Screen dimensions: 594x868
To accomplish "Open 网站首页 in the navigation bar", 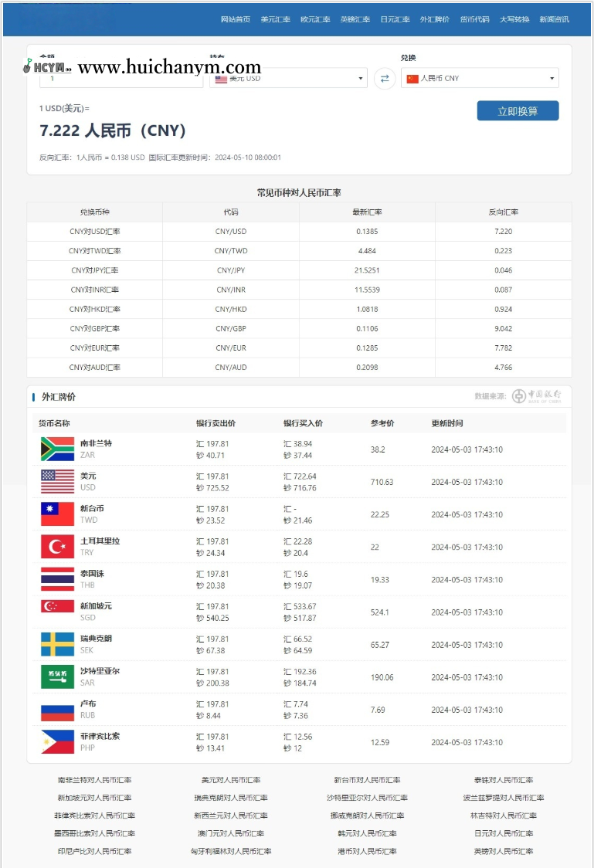I will click(x=236, y=19).
